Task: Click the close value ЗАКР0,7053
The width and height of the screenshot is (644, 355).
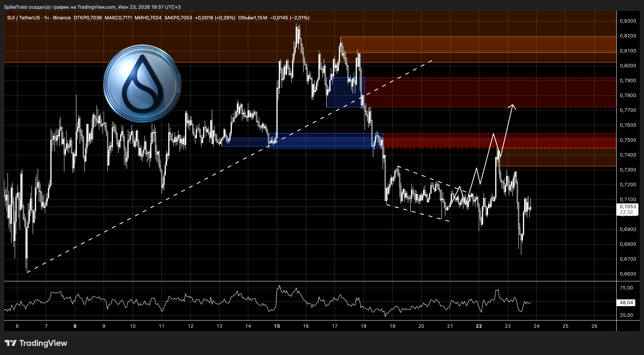Action: click(x=178, y=18)
